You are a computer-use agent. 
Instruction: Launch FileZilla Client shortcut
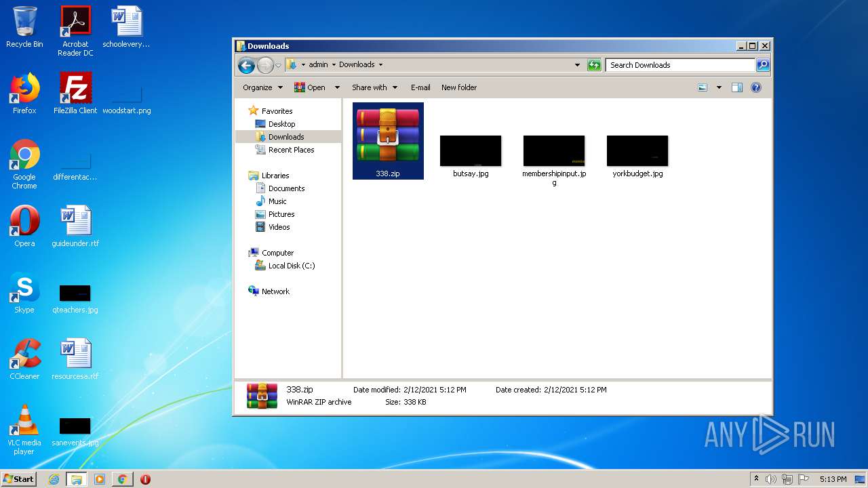[75, 94]
